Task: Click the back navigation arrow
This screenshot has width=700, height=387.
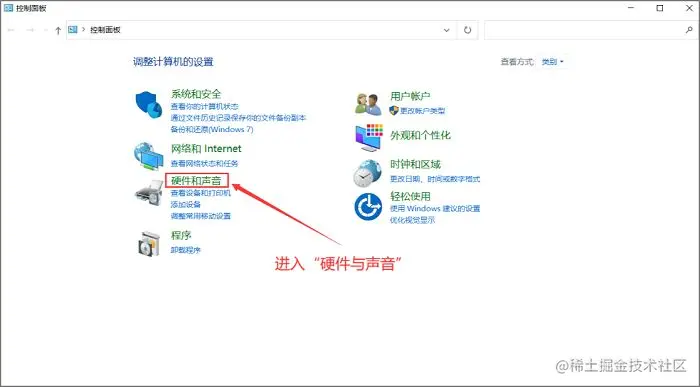Action: tap(11, 30)
